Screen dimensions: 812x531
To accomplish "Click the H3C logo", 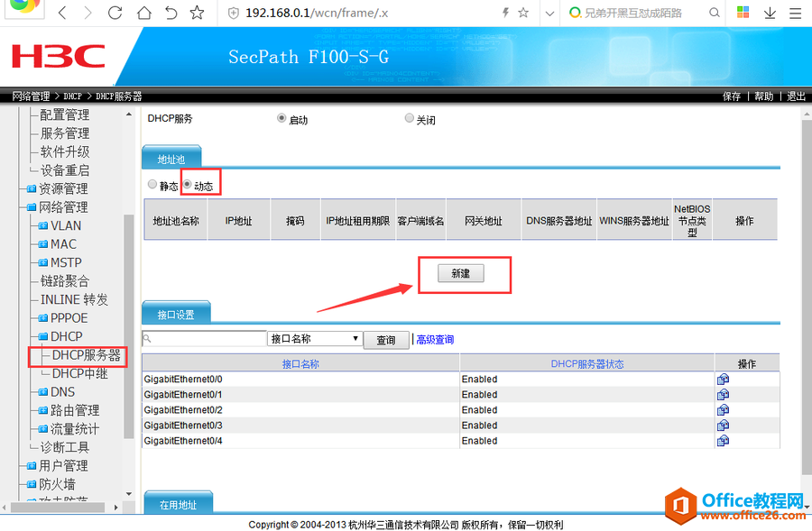I will point(58,57).
